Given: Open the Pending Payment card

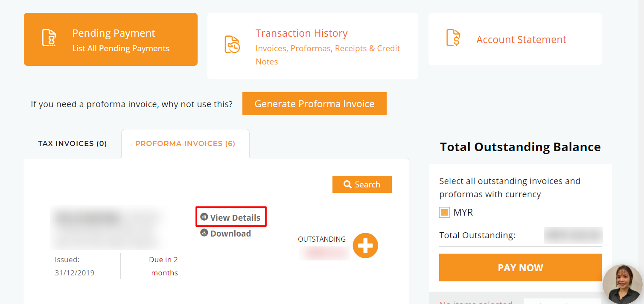Looking at the screenshot, I should (111, 39).
